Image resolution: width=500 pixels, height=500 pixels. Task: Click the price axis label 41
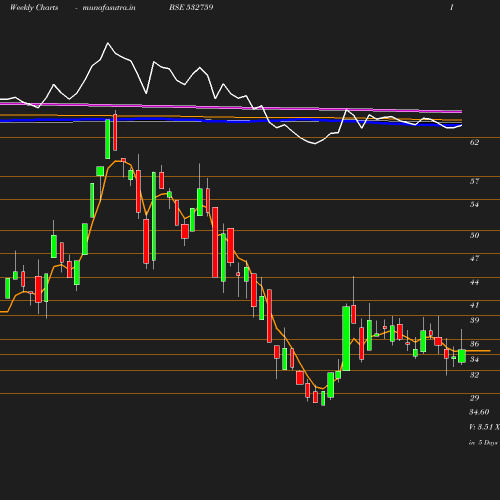click(474, 305)
